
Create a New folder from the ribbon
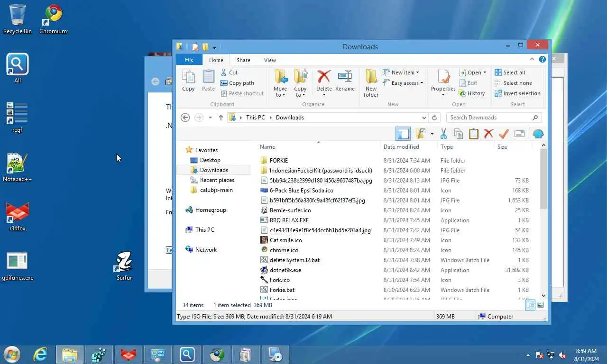tap(371, 83)
